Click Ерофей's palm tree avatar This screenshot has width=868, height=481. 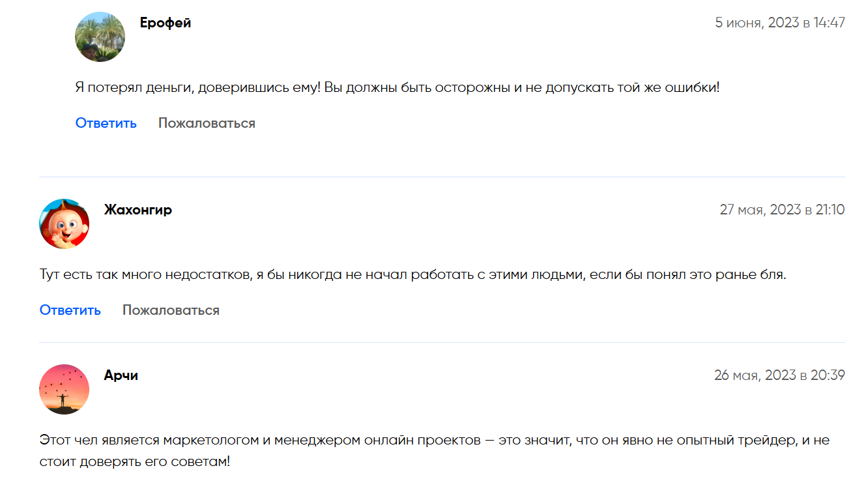click(x=100, y=37)
